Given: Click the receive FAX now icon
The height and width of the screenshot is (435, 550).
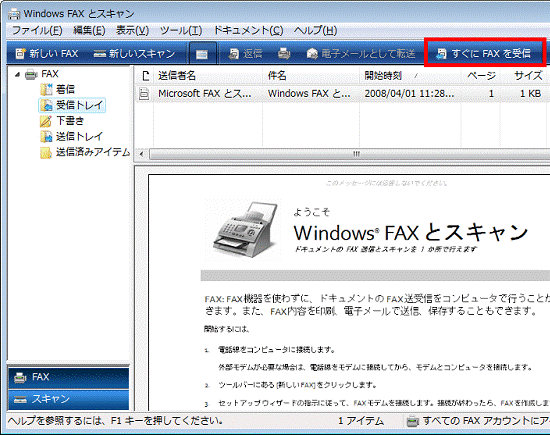Looking at the screenshot, I should (441, 54).
